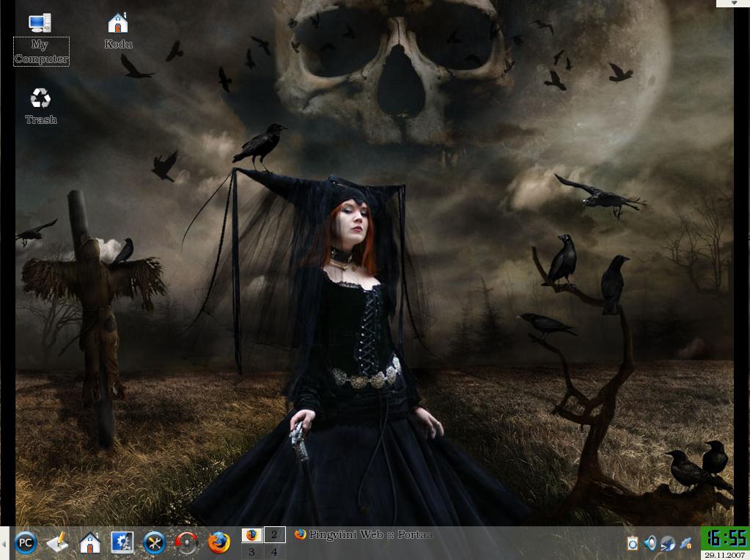Open the Trash desktop icon
Image resolution: width=750 pixels, height=560 pixels.
click(x=40, y=106)
